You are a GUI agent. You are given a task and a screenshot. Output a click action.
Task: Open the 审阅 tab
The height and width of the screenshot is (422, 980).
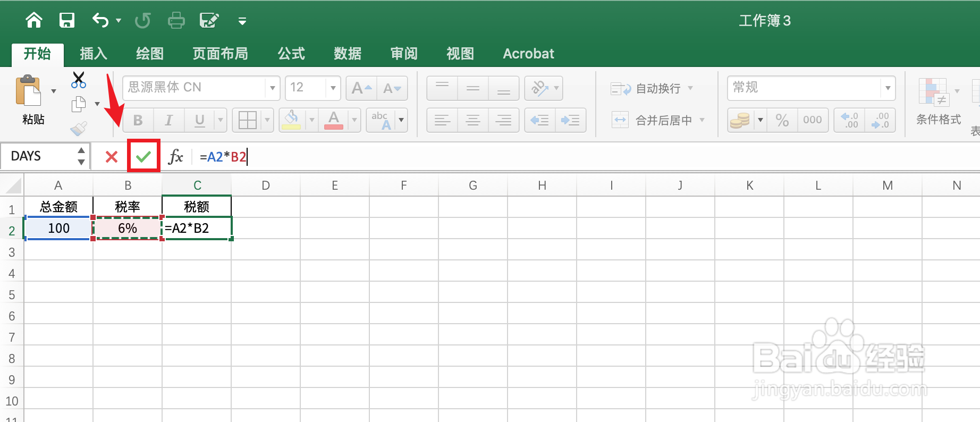click(404, 54)
